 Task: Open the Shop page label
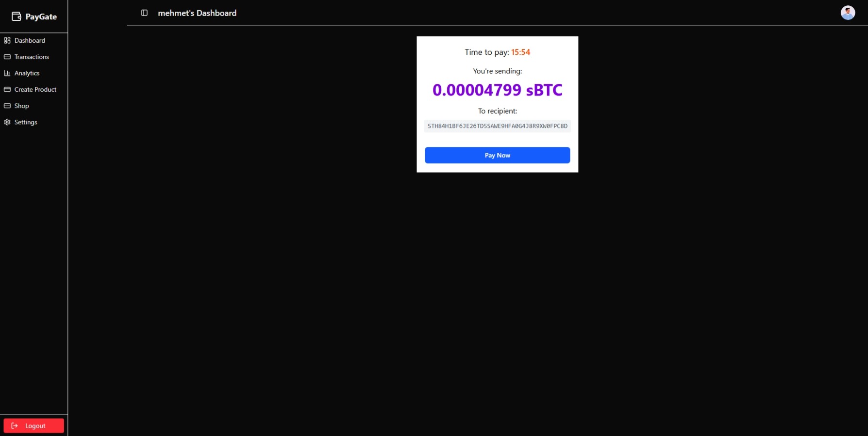click(x=21, y=106)
